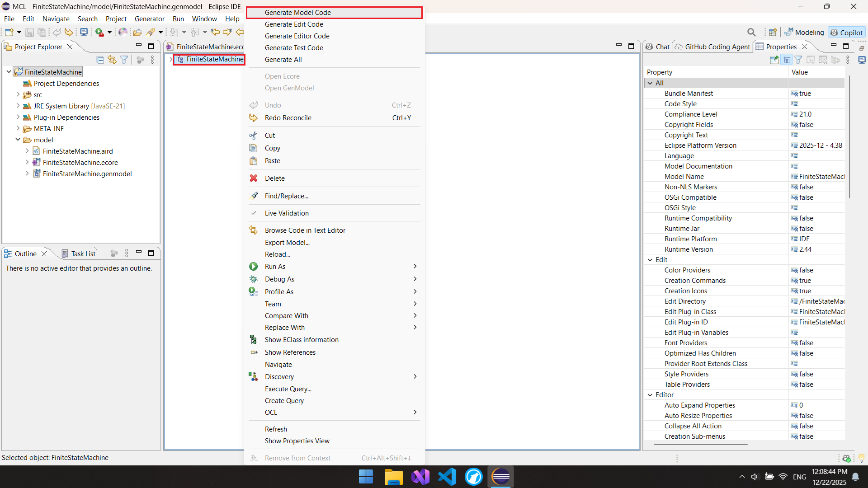
Task: Toggle Live Validation menu option
Action: (x=287, y=213)
